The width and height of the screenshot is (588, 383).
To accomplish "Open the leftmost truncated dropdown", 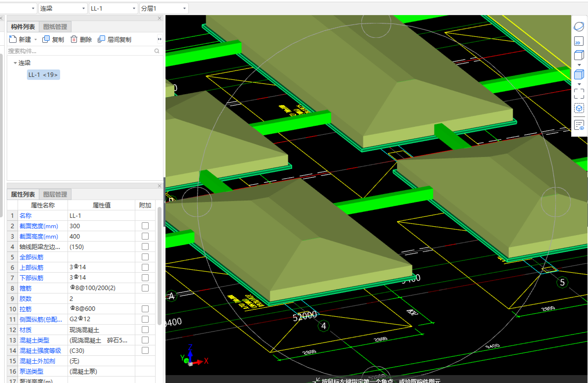I will point(18,8).
